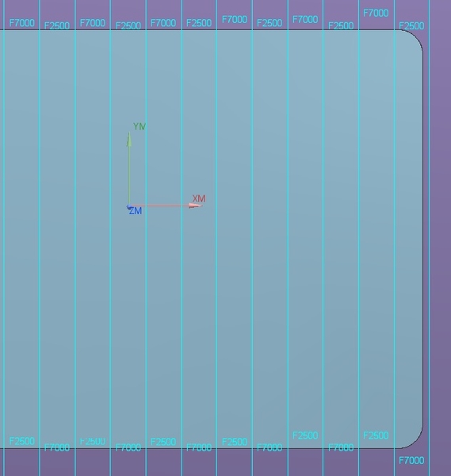Select the red X-axis arrowhead
The width and height of the screenshot is (451, 476).
195,205
